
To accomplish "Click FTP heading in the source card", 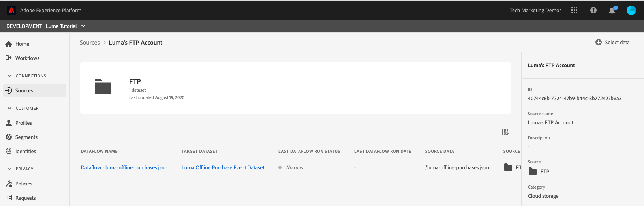I will coord(135,81).
